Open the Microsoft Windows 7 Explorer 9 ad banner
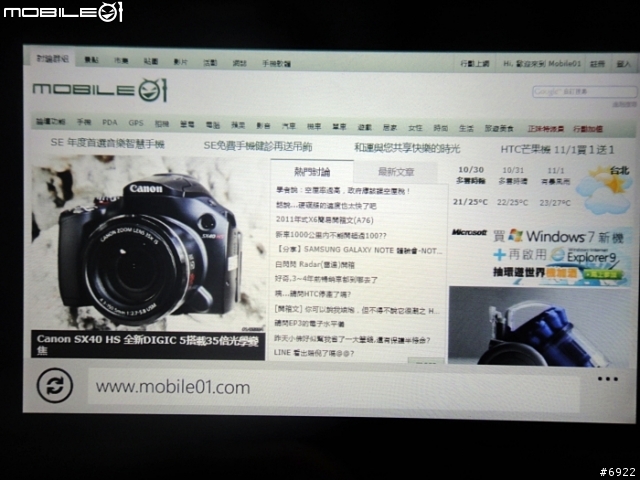The height and width of the screenshot is (480, 640). 541,254
